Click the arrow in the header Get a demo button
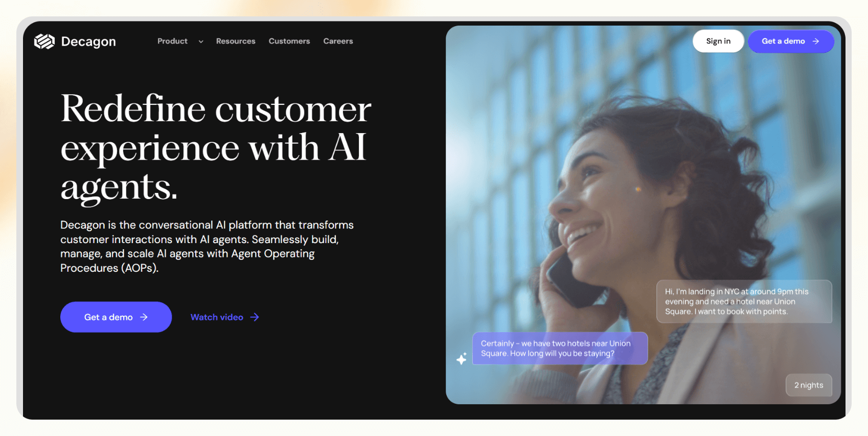The height and width of the screenshot is (436, 868). [816, 41]
